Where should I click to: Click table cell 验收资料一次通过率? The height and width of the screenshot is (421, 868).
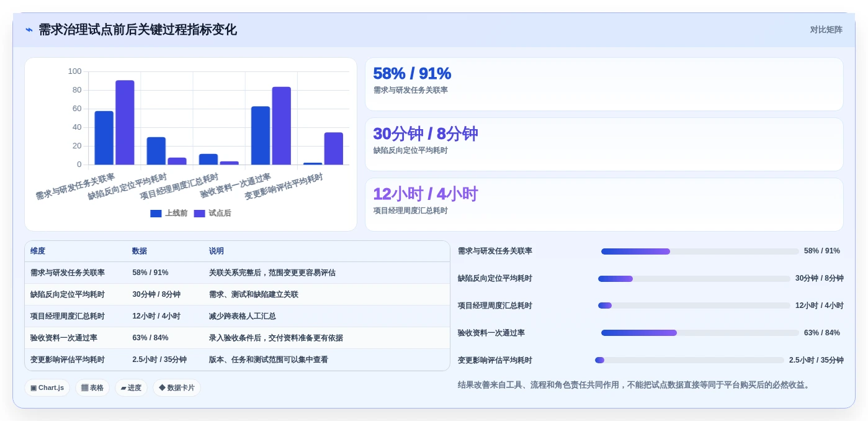pyautogui.click(x=64, y=338)
